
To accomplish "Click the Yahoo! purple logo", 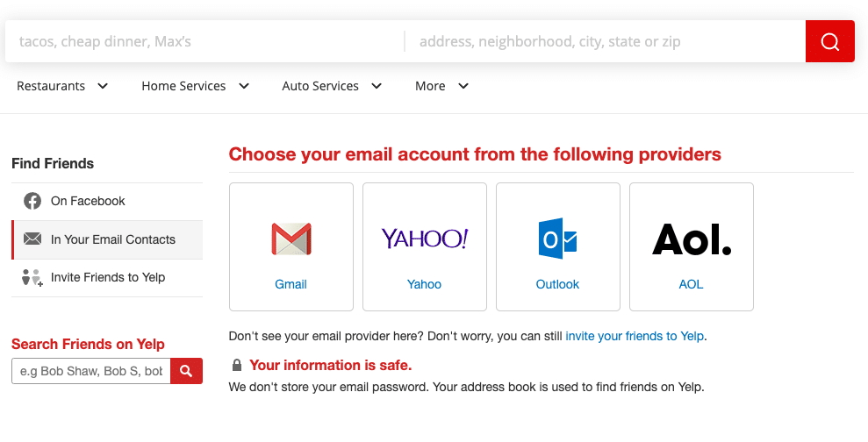I will point(425,239).
